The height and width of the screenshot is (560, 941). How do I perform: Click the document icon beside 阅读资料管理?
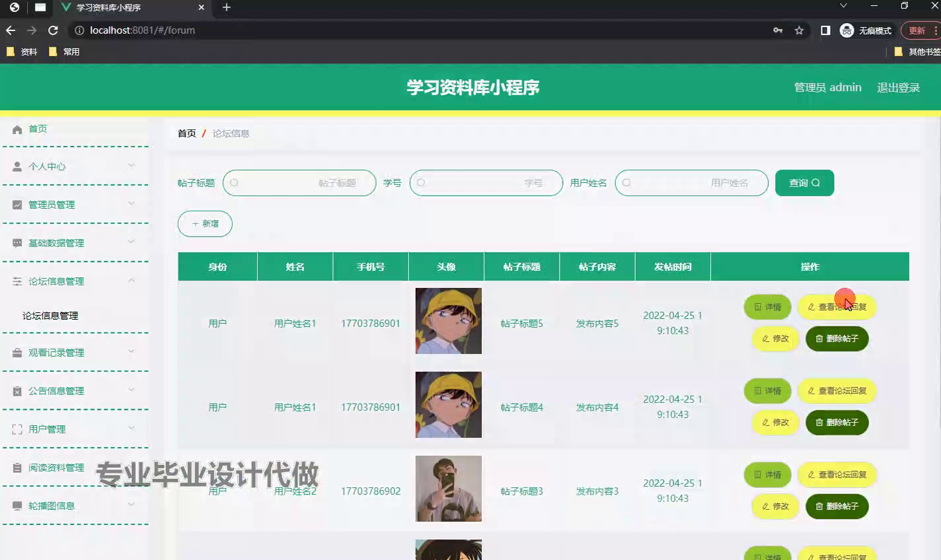coord(17,468)
